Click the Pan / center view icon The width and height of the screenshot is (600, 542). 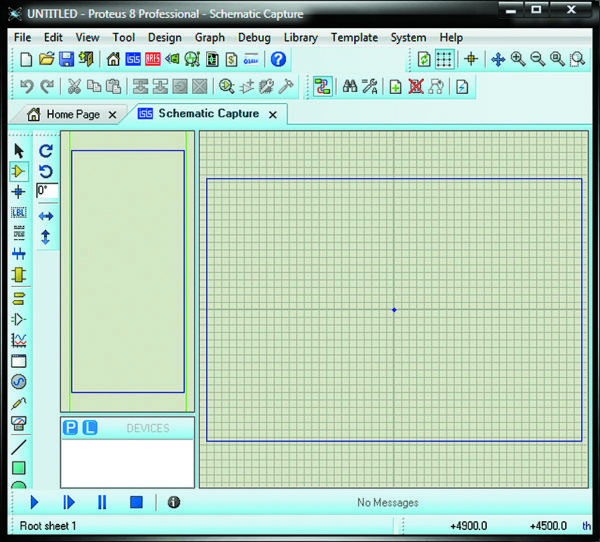click(x=498, y=59)
